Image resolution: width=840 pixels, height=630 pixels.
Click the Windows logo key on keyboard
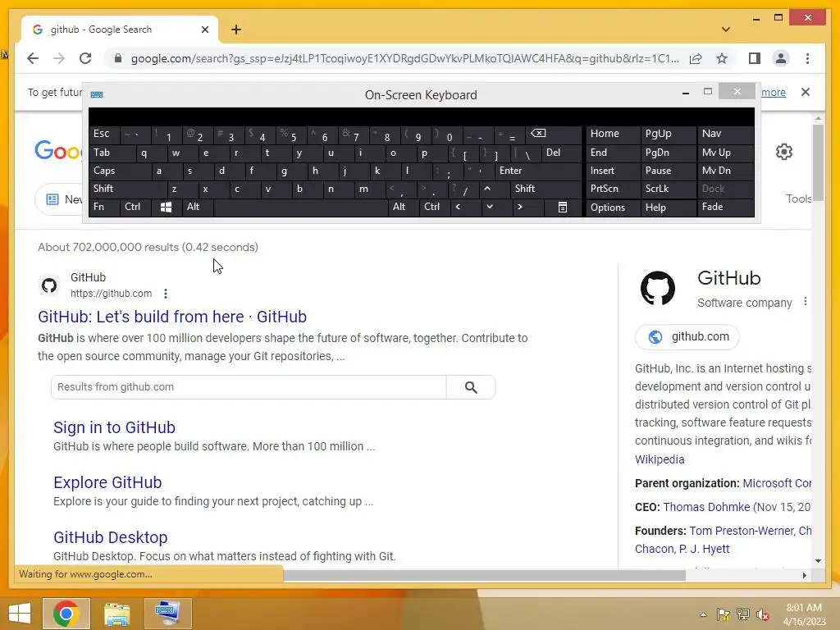pos(166,208)
